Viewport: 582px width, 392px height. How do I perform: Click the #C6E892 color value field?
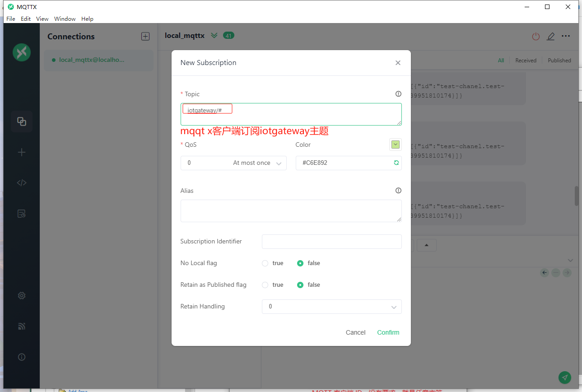349,163
